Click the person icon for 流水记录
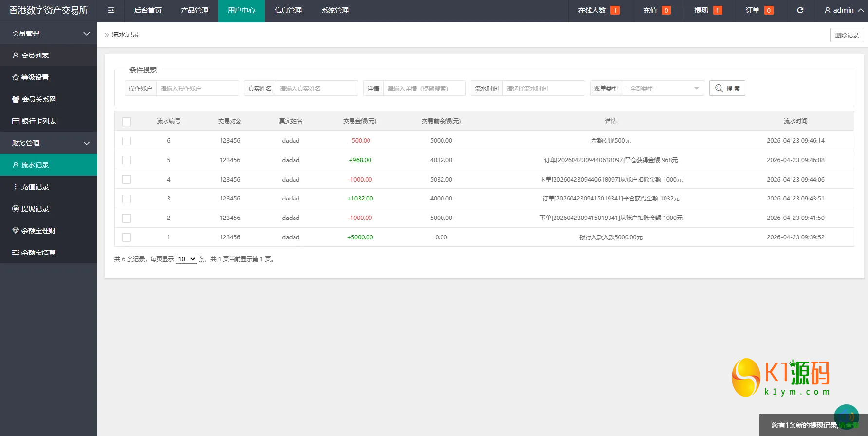Image resolution: width=868 pixels, height=436 pixels. (x=16, y=165)
